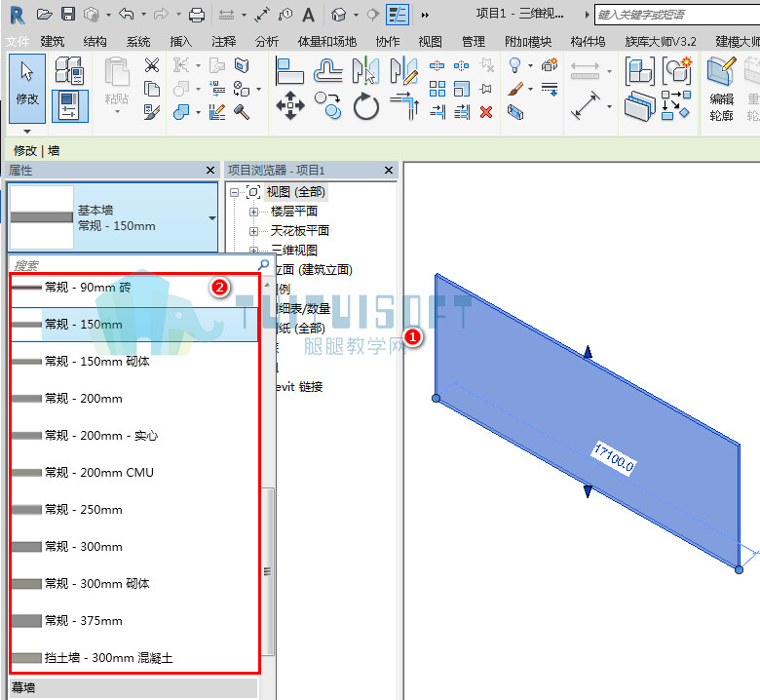Click the Create Parts icon with orange star
760x700 pixels.
[x=676, y=71]
